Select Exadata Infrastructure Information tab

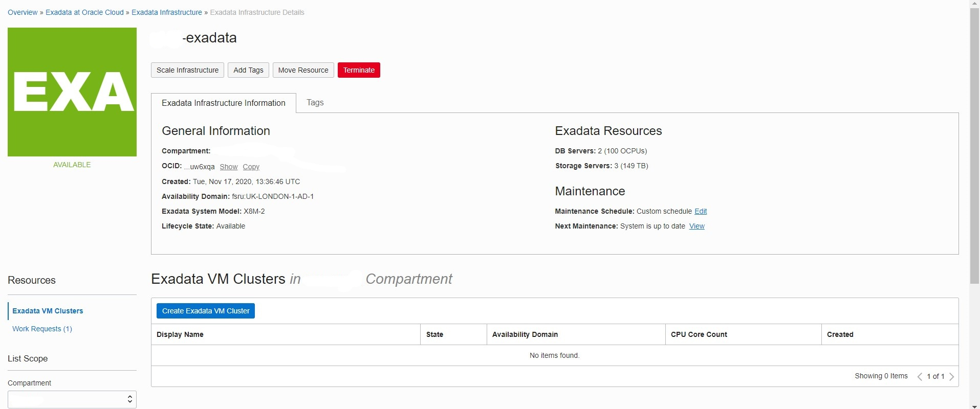(x=224, y=103)
